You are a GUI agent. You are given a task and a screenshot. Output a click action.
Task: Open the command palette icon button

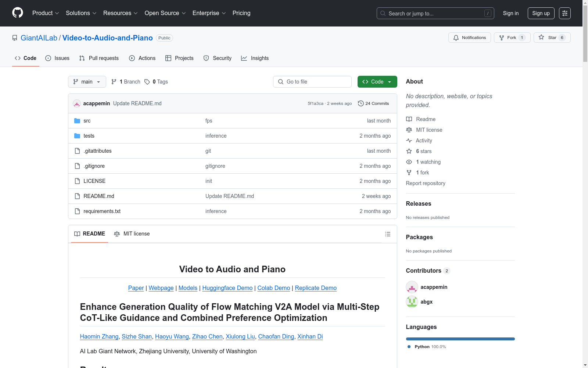click(565, 13)
